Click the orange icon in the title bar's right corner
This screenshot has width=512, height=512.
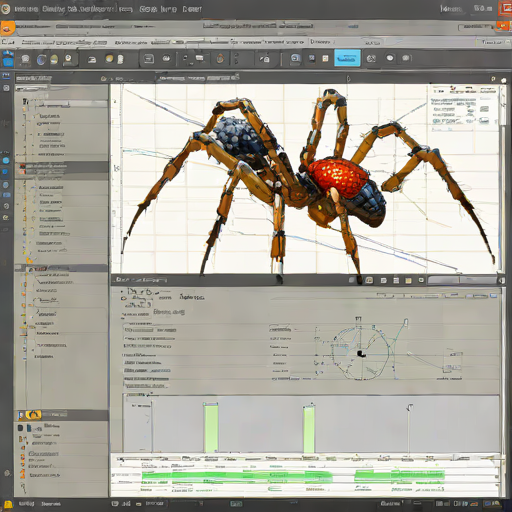[x=505, y=9]
